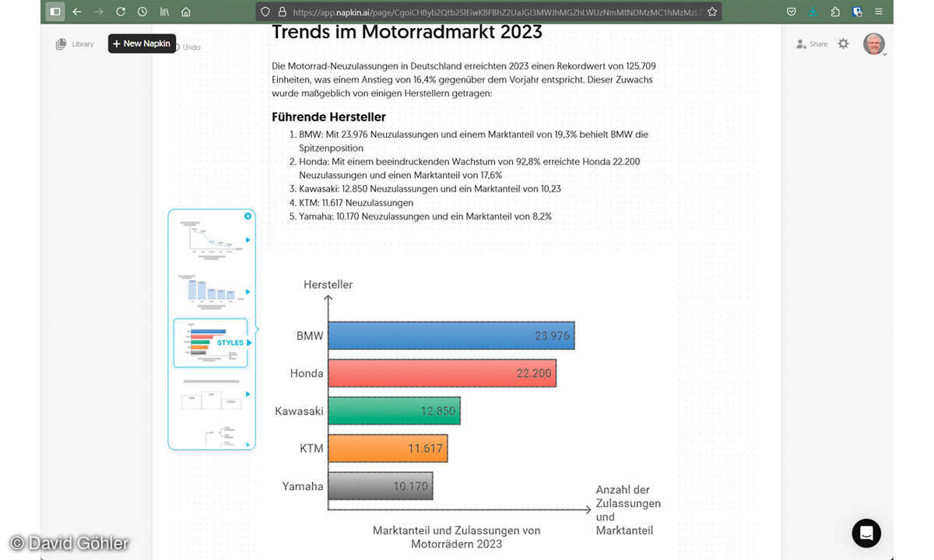Screen dimensions: 934x560
Task: Open the Napkin Library
Action: pyautogui.click(x=75, y=44)
